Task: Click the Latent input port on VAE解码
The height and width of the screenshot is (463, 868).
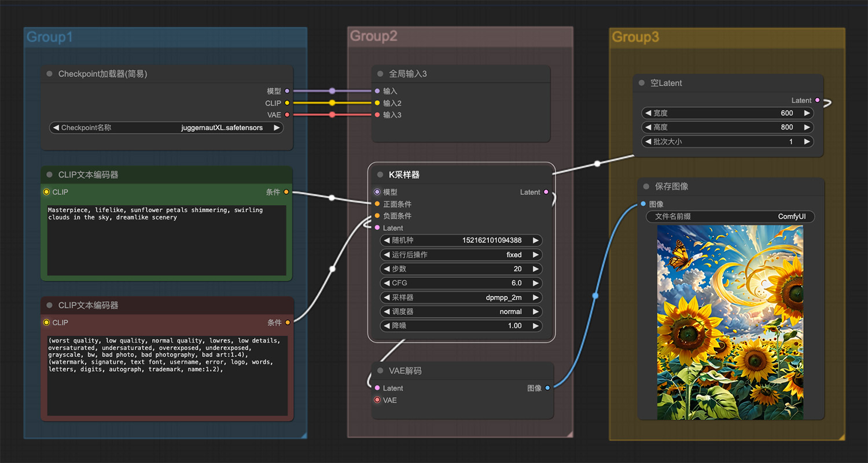Action: coord(377,388)
